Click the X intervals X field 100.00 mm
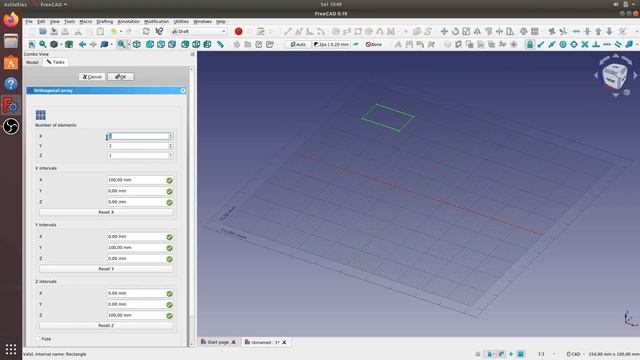The width and height of the screenshot is (640, 360). (x=140, y=180)
